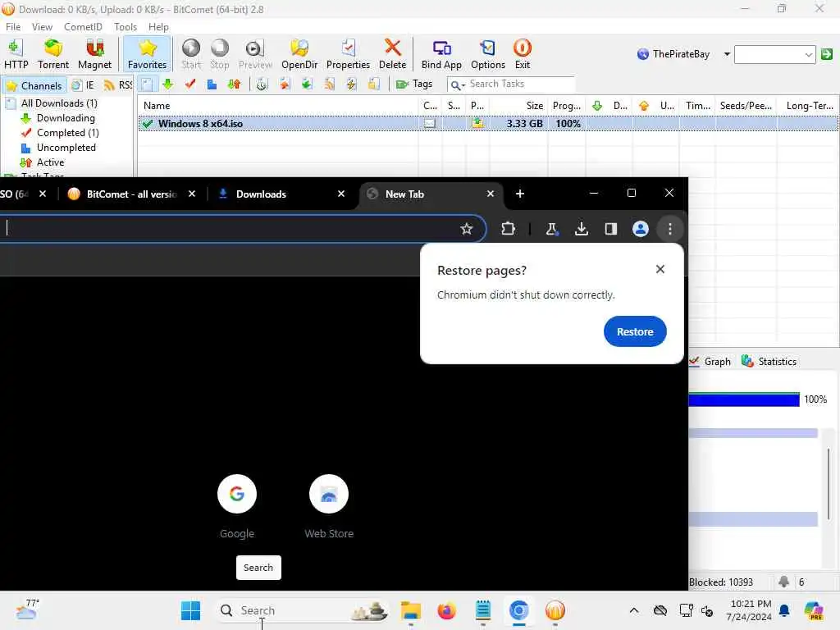This screenshot has width=840, height=630.
Task: Click the yellow lightning bolt toolbar icon
Action: 351,84
